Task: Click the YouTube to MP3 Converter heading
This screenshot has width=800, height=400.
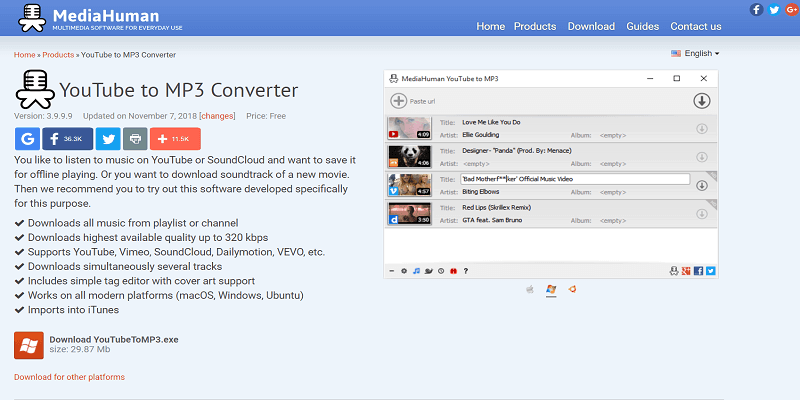Action: click(179, 90)
